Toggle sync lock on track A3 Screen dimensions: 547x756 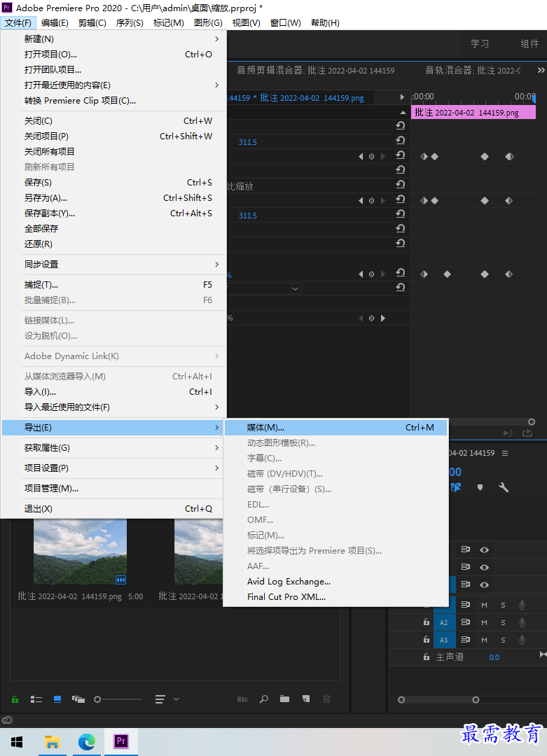(466, 640)
